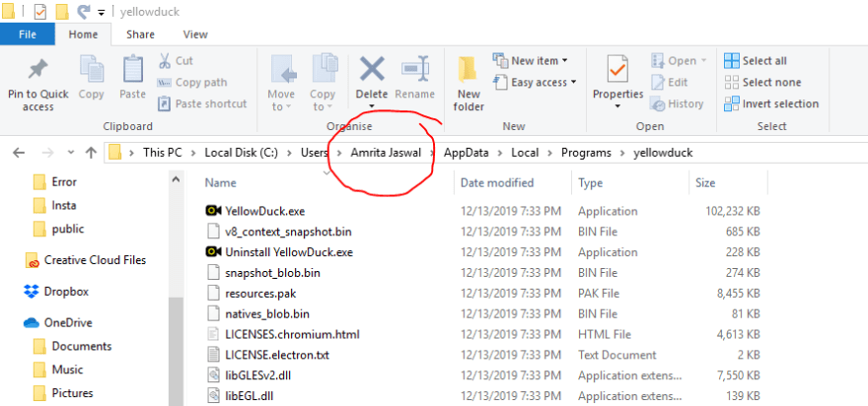This screenshot has width=868, height=406.
Task: Click the Local breadcrumb
Action: tap(525, 153)
